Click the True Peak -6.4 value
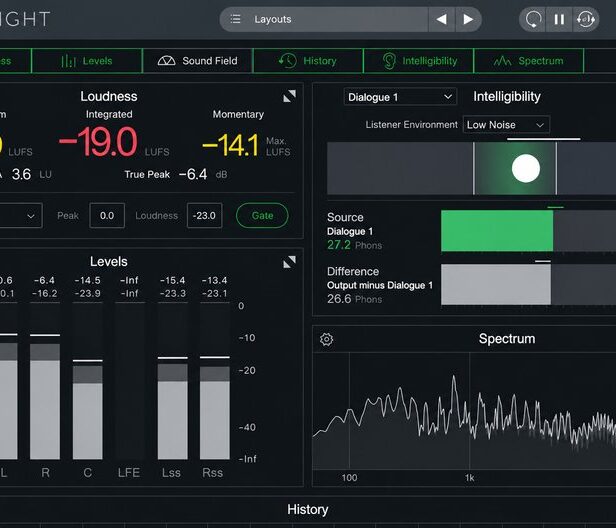616x528 pixels. tap(192, 174)
